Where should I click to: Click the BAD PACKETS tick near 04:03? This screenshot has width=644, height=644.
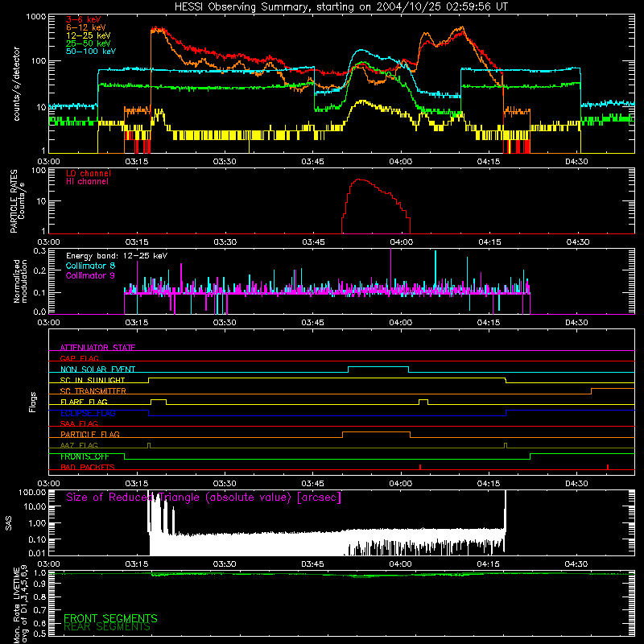click(x=420, y=467)
